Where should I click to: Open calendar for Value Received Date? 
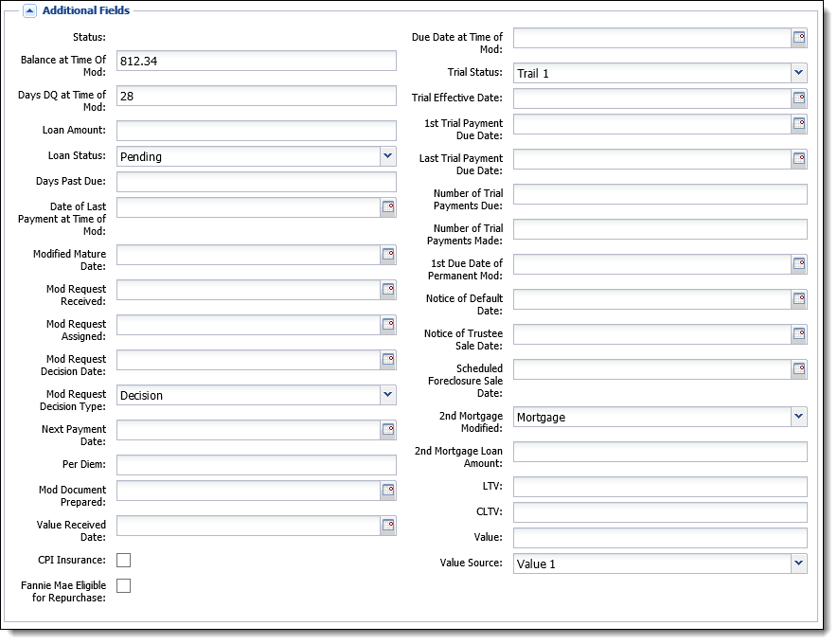[388, 526]
